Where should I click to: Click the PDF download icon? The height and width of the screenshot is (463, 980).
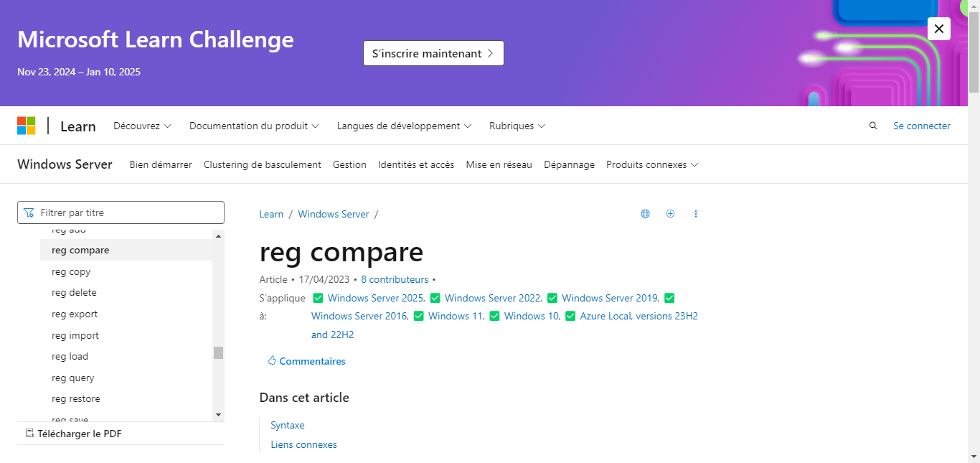coord(29,434)
